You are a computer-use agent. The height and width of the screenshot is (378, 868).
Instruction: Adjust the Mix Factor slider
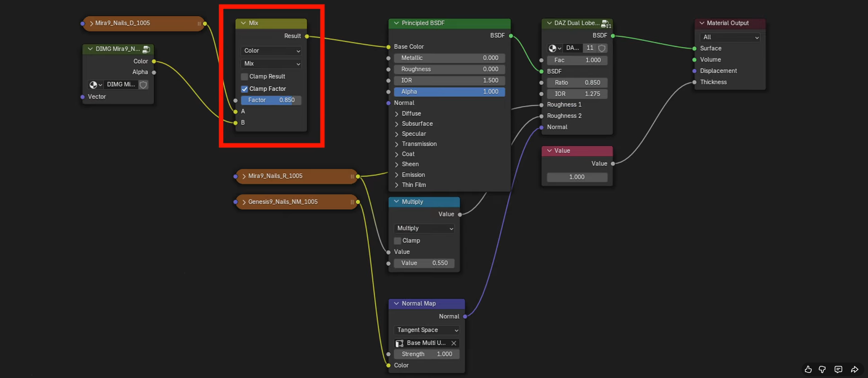[x=271, y=100]
